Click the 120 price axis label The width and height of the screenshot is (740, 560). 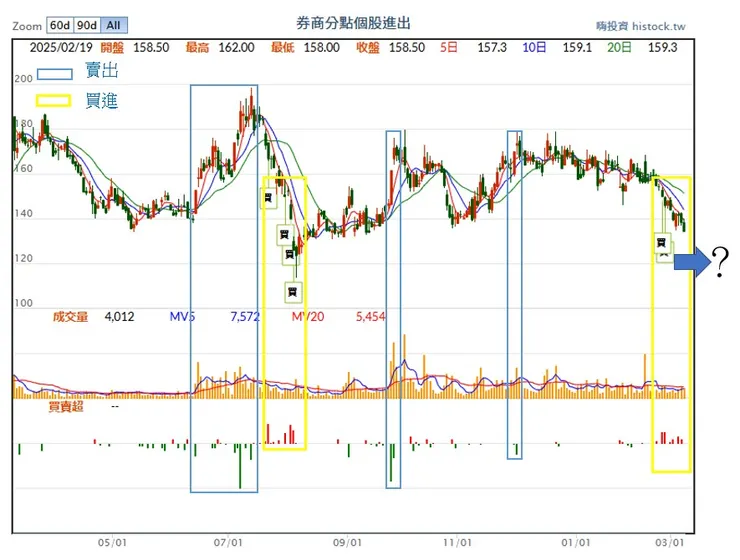(23, 259)
